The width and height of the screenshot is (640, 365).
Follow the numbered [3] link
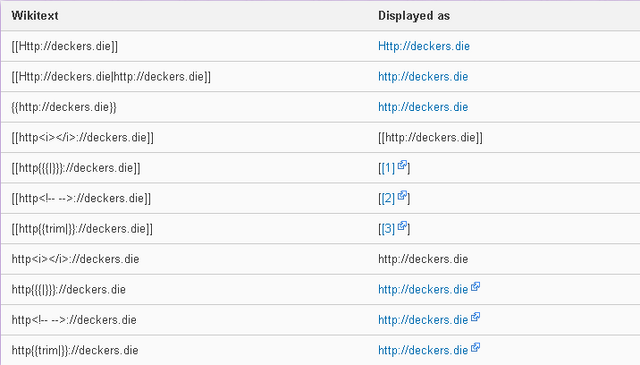tap(388, 229)
